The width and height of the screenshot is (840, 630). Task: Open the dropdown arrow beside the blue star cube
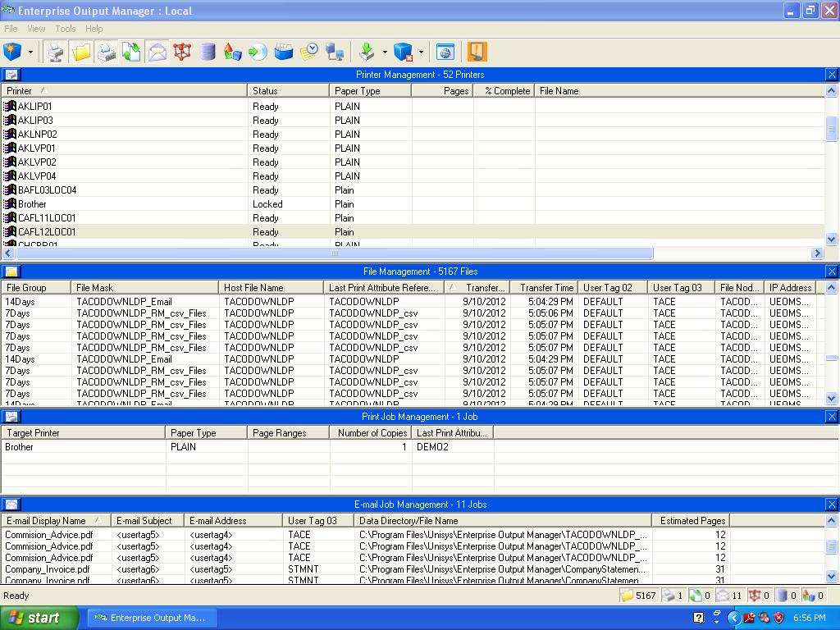(x=30, y=52)
